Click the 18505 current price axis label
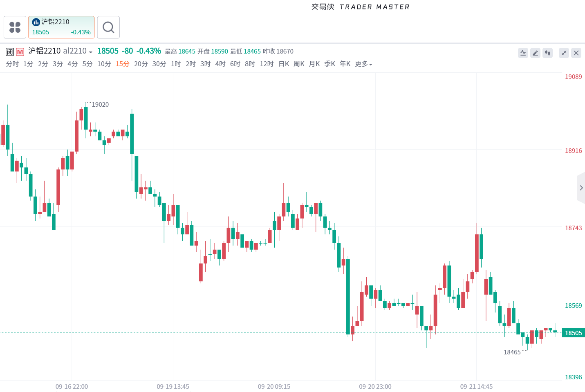Screen dimensions: 585x392 tap(573, 333)
